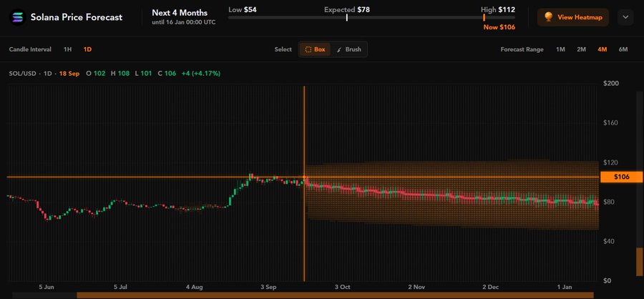Click the $200 price axis label
Image resolution: width=644 pixels, height=299 pixels.
point(611,84)
